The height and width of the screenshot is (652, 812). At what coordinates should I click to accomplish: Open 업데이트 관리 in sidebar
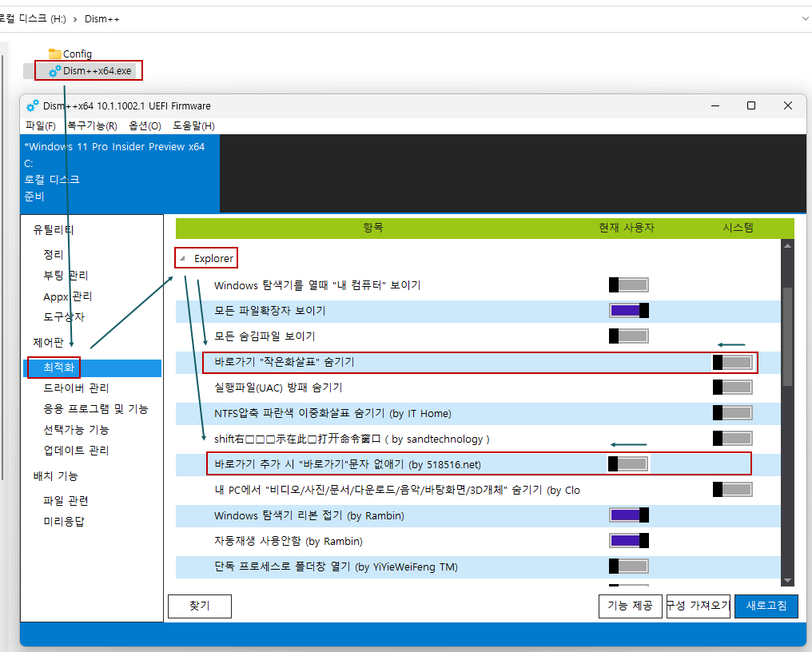(x=76, y=450)
